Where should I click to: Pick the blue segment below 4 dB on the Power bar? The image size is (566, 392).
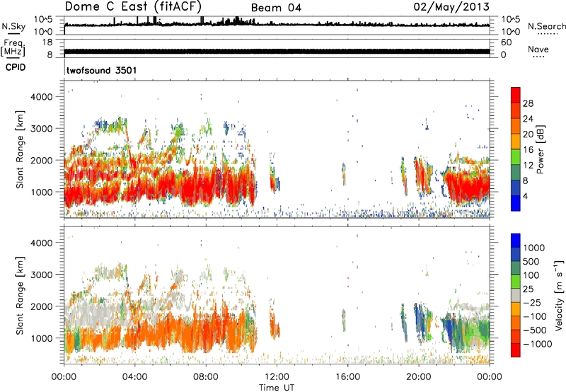pos(516,203)
